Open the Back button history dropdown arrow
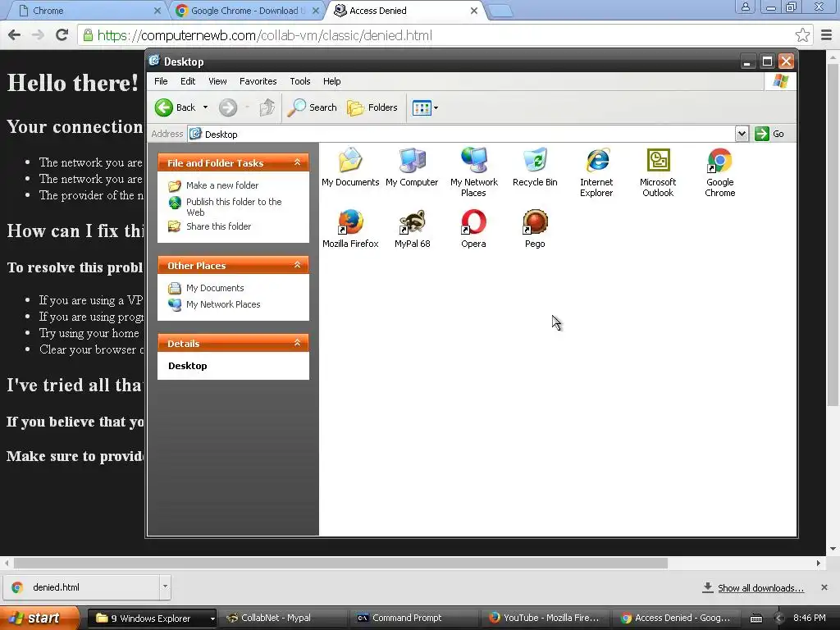Screen dimensions: 840x630 pos(205,107)
